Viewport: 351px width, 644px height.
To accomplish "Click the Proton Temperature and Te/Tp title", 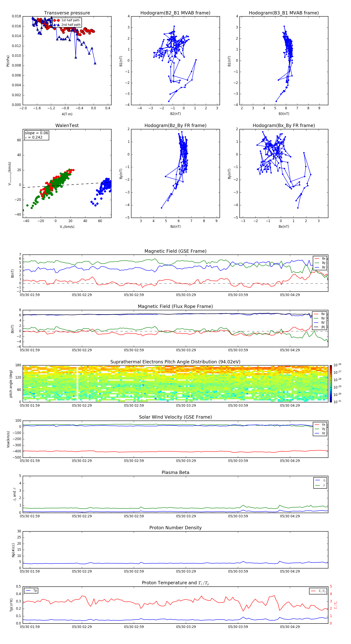I will tap(175, 583).
